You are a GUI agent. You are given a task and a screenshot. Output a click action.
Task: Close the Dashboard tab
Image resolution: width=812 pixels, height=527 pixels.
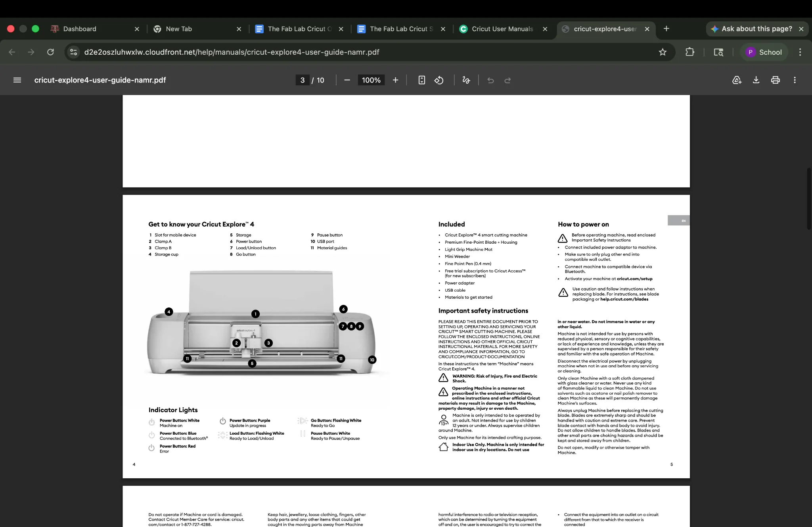pos(137,29)
